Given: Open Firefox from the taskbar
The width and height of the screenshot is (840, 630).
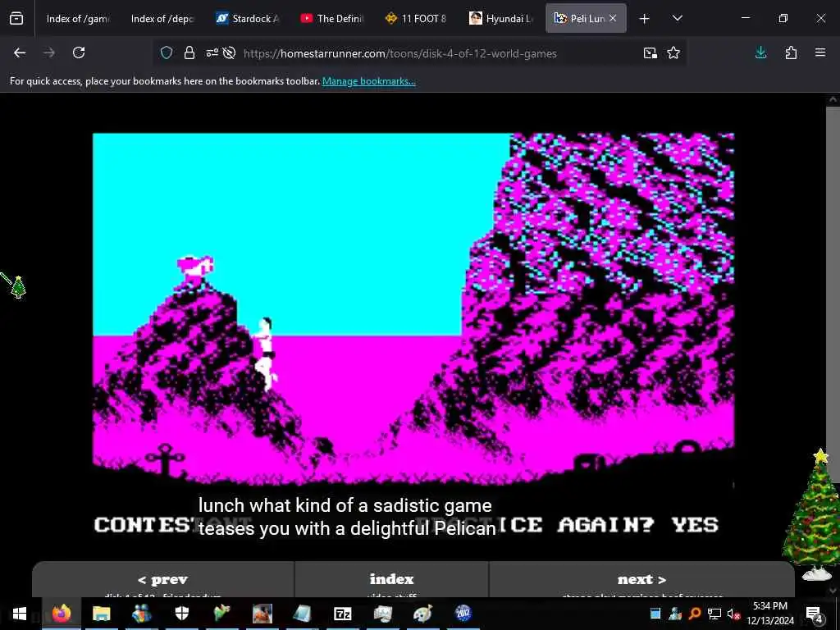Looking at the screenshot, I should tap(61, 614).
